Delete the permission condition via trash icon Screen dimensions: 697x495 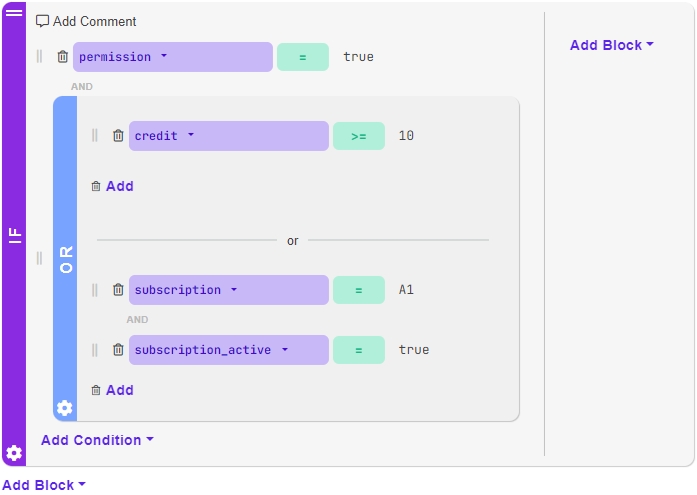[x=63, y=57]
